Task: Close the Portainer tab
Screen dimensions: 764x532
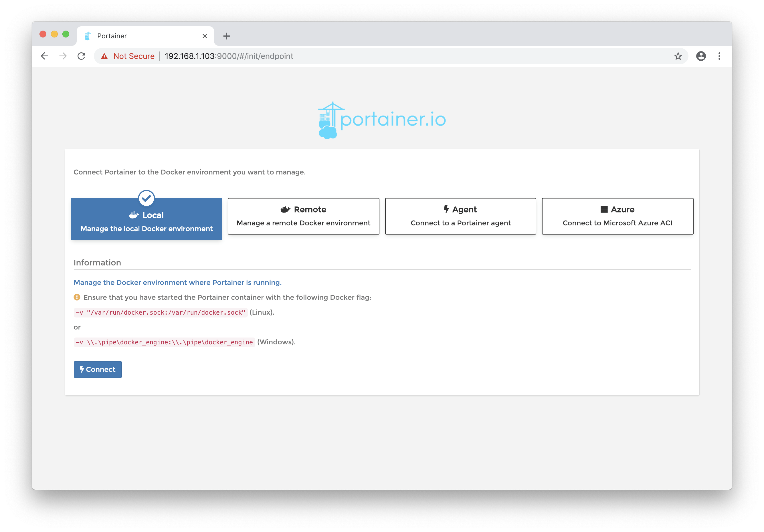Action: coord(205,36)
